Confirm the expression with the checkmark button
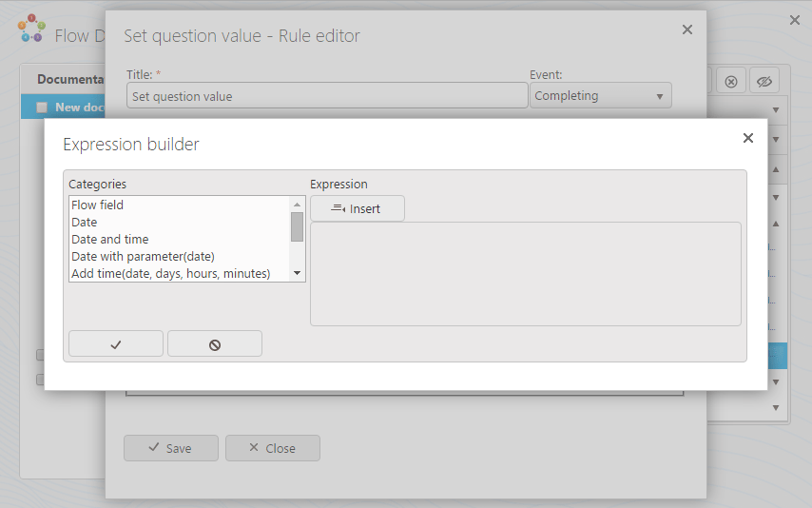Viewport: 812px width, 508px height. [x=116, y=343]
